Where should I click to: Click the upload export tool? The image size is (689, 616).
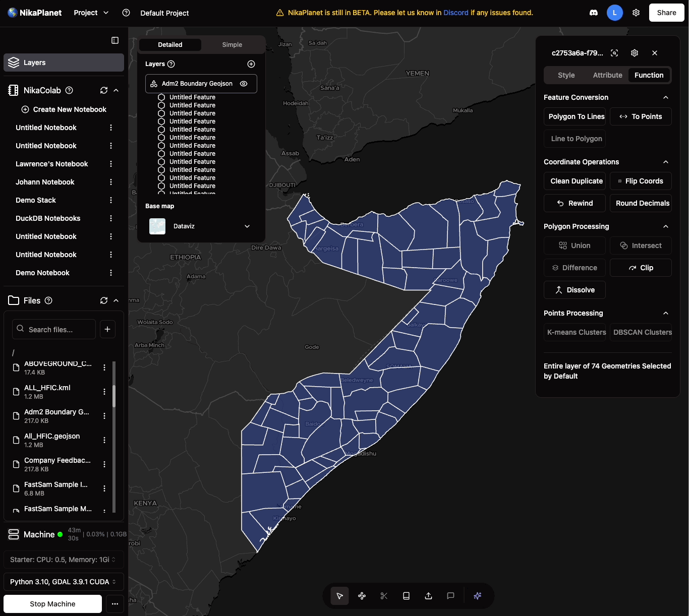point(428,596)
